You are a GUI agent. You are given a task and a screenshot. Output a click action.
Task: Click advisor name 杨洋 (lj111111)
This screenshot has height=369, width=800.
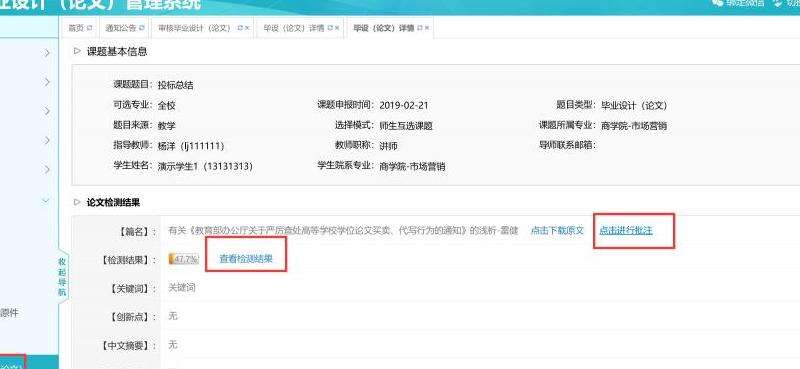click(191, 146)
